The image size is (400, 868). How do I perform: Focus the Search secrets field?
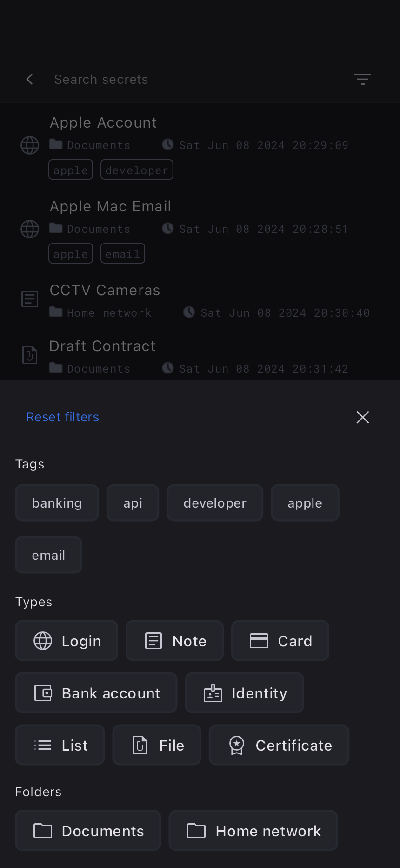[186, 79]
